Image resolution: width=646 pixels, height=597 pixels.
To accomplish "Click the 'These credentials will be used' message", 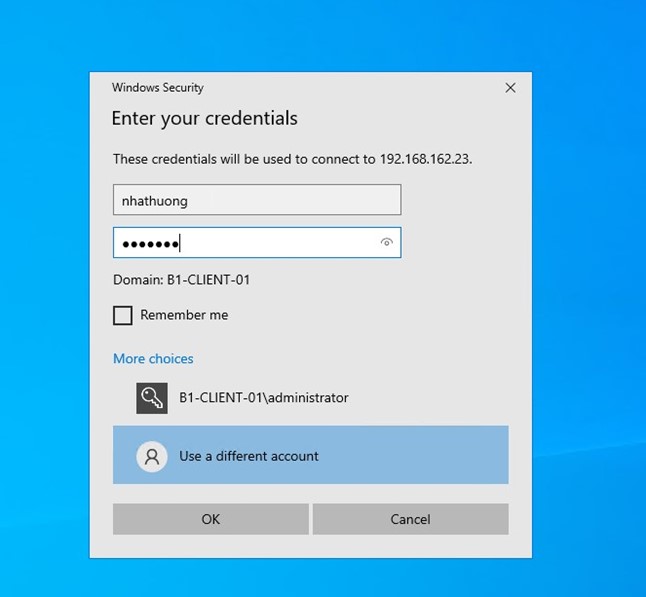I will point(240,159).
